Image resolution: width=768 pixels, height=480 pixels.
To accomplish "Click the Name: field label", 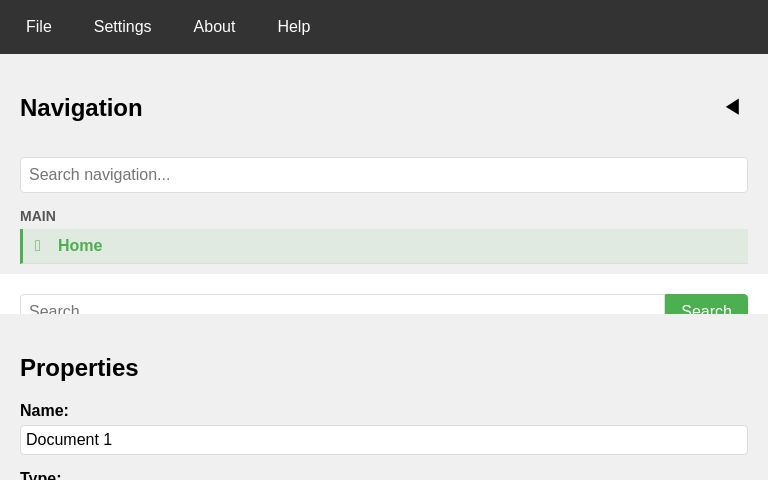I will [44, 410].
